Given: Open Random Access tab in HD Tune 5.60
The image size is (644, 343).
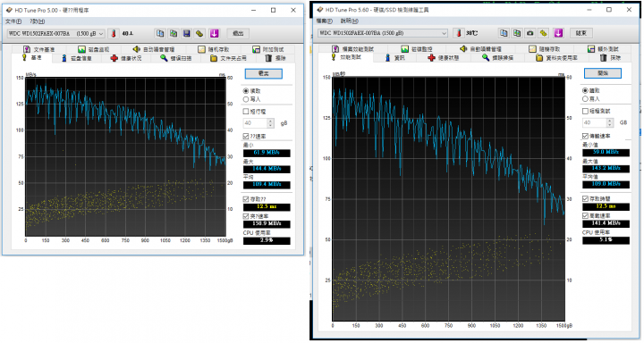Looking at the screenshot, I should coord(544,49).
